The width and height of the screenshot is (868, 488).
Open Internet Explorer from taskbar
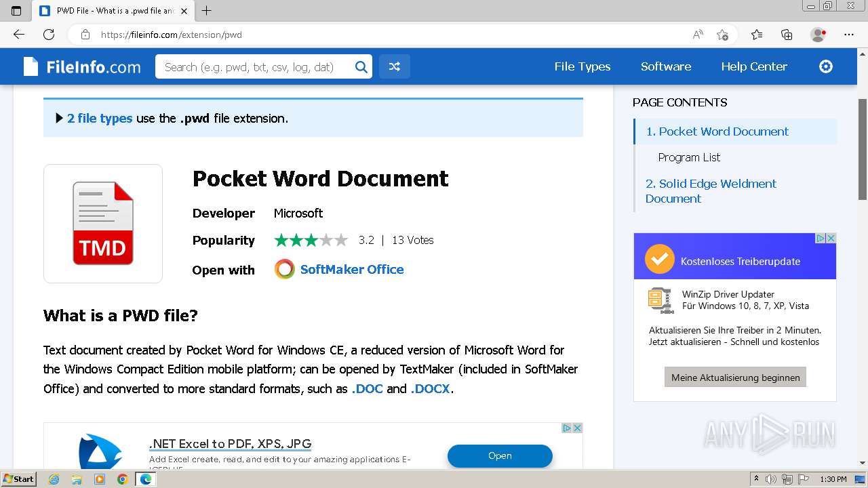pos(54,479)
